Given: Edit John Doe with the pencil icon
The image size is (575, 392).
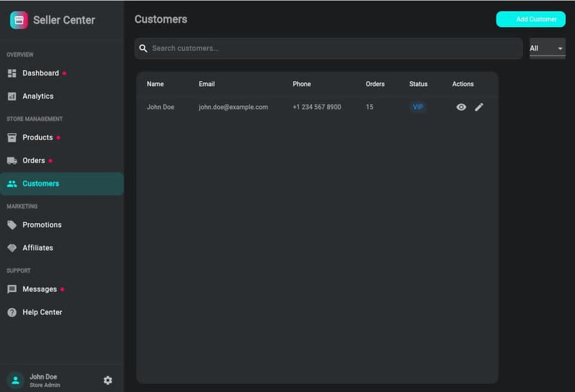Looking at the screenshot, I should click(479, 107).
